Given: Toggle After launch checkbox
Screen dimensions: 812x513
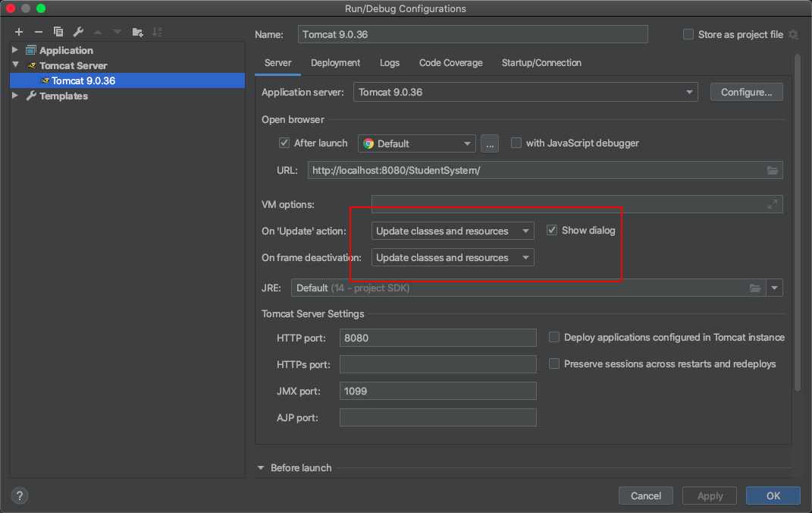Looking at the screenshot, I should point(284,143).
